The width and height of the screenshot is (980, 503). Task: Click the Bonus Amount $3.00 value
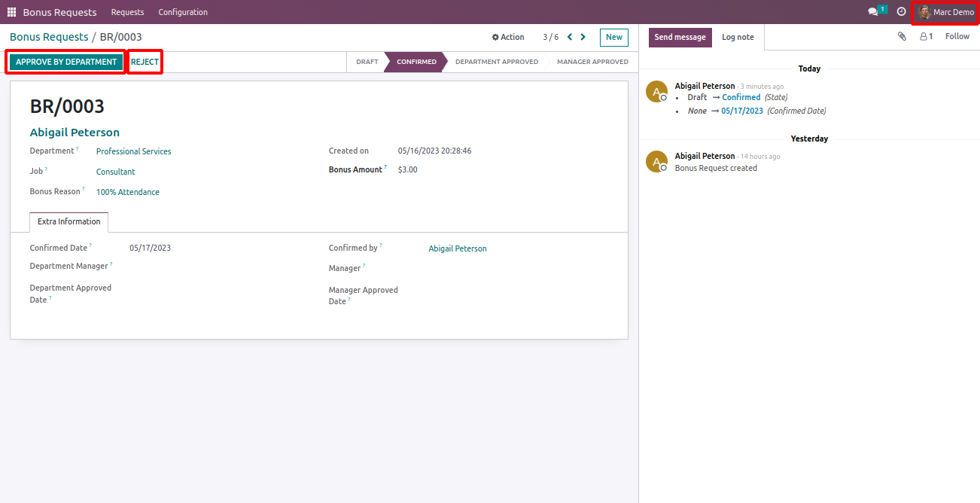(x=408, y=169)
